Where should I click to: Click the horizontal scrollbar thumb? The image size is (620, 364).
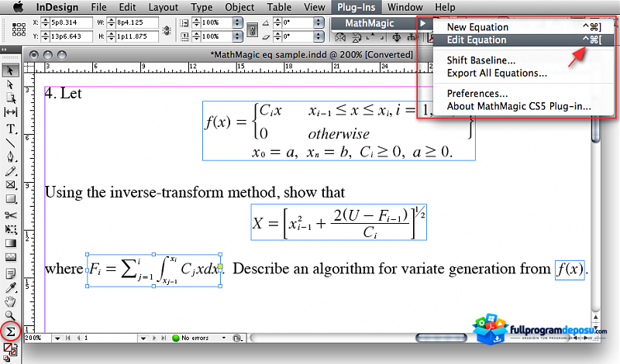click(x=441, y=338)
